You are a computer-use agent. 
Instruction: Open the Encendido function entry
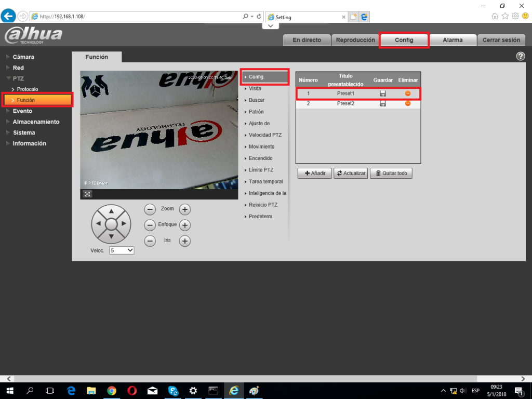tap(261, 158)
